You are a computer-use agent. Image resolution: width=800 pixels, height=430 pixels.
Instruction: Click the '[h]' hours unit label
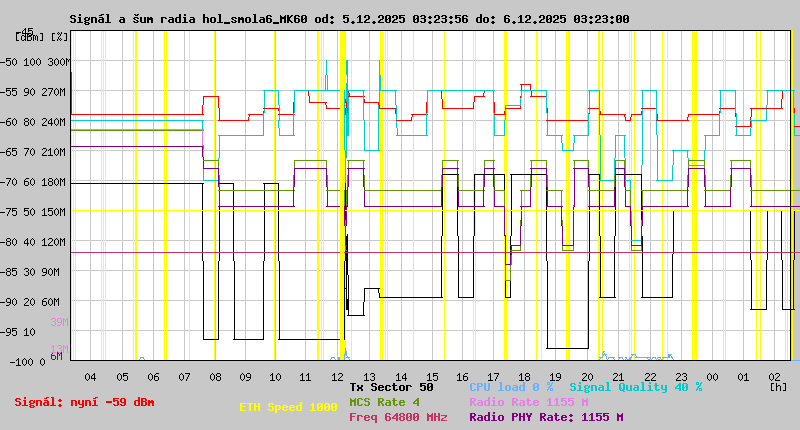780,386
